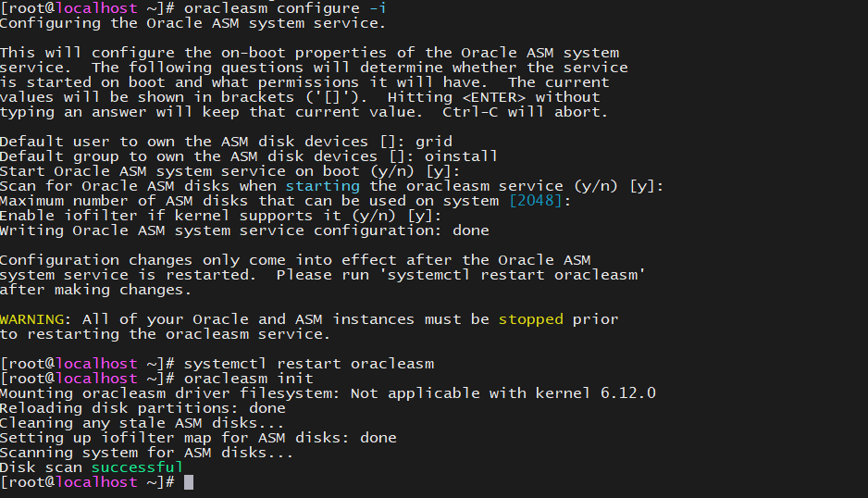The image size is (868, 498).
Task: Click the "Setting up iofilter map" line
Action: click(198, 438)
